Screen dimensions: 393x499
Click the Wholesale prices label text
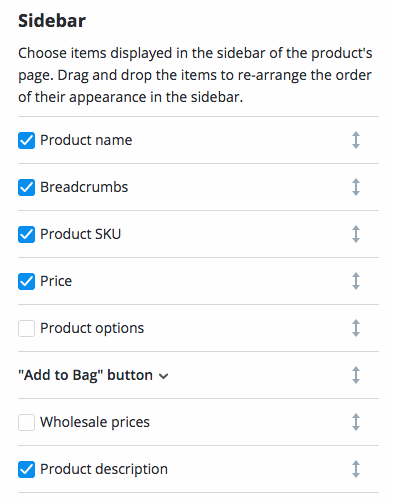[x=95, y=422]
